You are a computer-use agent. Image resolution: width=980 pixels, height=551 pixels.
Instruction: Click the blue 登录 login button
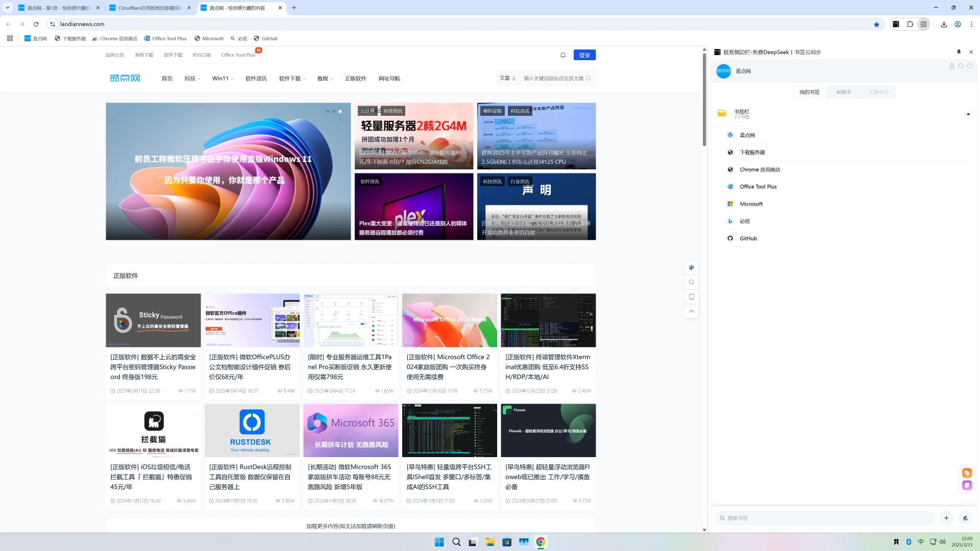[x=584, y=55]
